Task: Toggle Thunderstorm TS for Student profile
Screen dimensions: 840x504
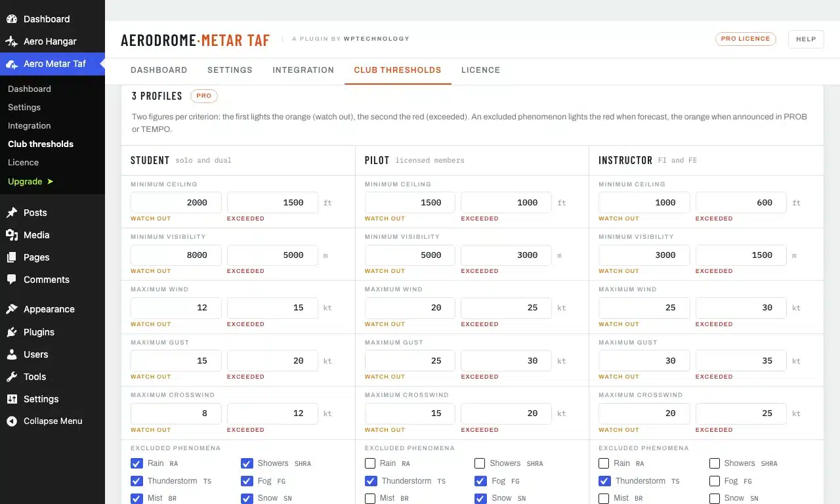Action: pos(136,481)
